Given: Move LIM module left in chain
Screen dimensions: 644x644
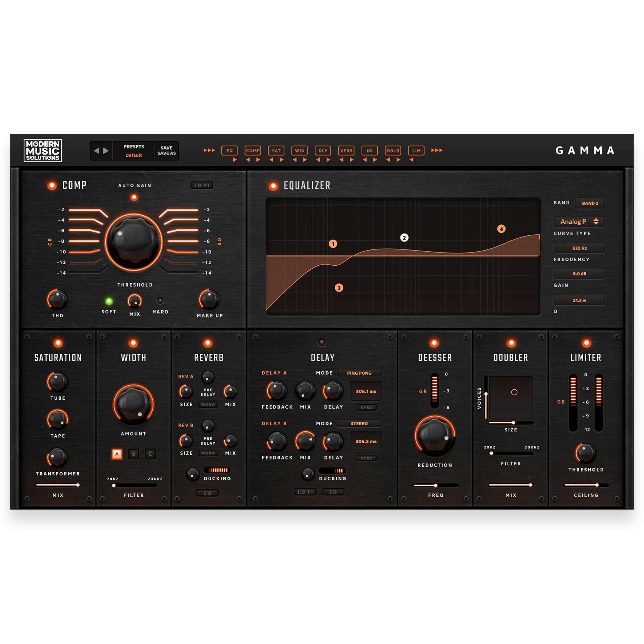Looking at the screenshot, I should (412, 160).
